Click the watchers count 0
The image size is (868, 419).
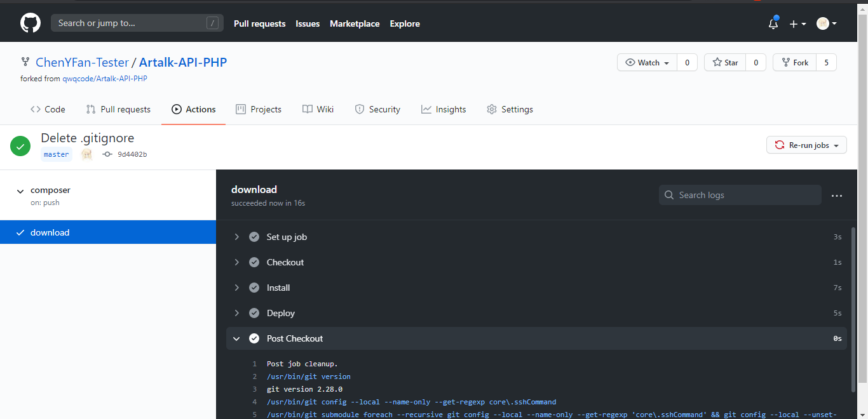pyautogui.click(x=687, y=62)
